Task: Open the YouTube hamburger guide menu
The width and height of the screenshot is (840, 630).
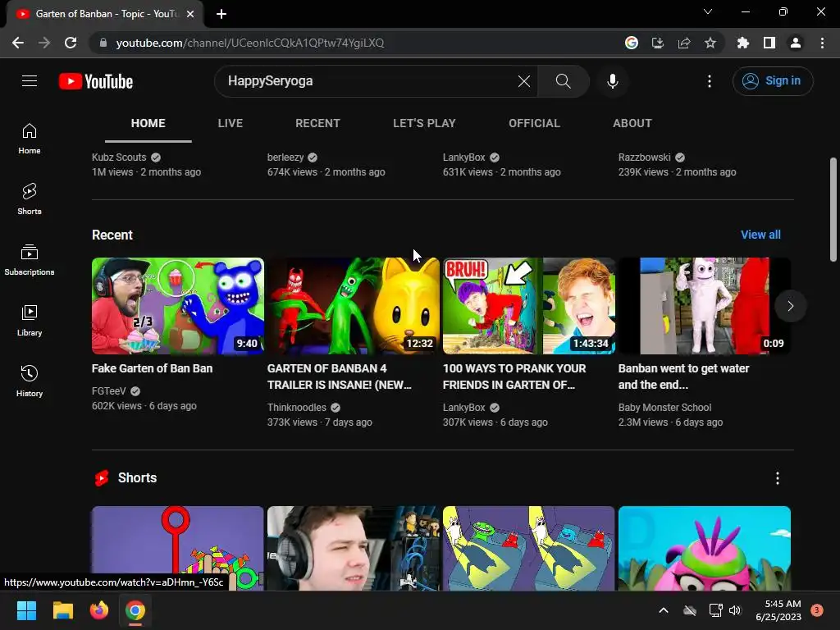Action: click(x=30, y=81)
